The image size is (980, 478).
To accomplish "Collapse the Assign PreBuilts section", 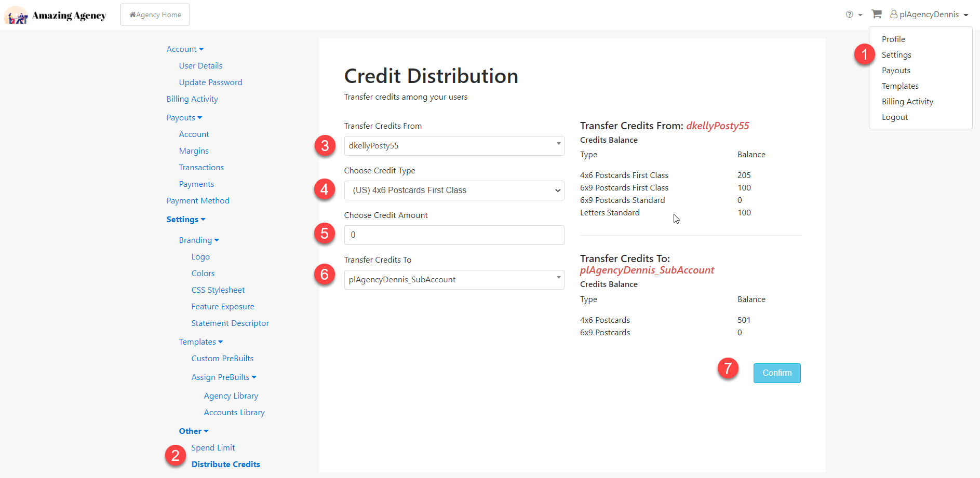I will 224,377.
